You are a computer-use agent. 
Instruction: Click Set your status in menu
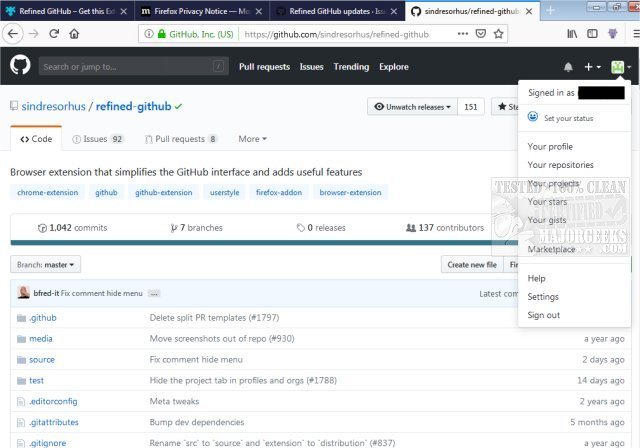pos(568,118)
